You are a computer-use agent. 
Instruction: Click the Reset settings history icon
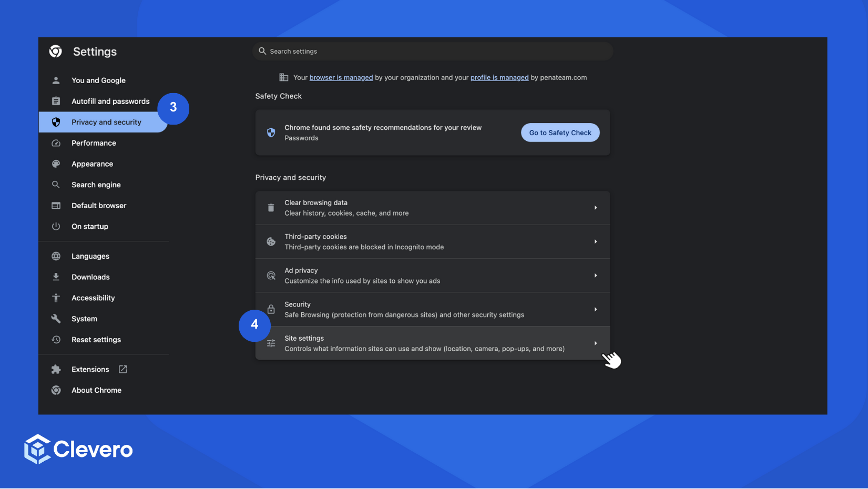click(56, 340)
